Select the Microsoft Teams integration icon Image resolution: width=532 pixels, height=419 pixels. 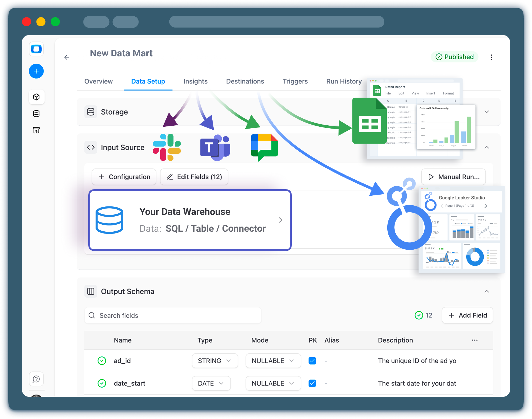click(216, 147)
